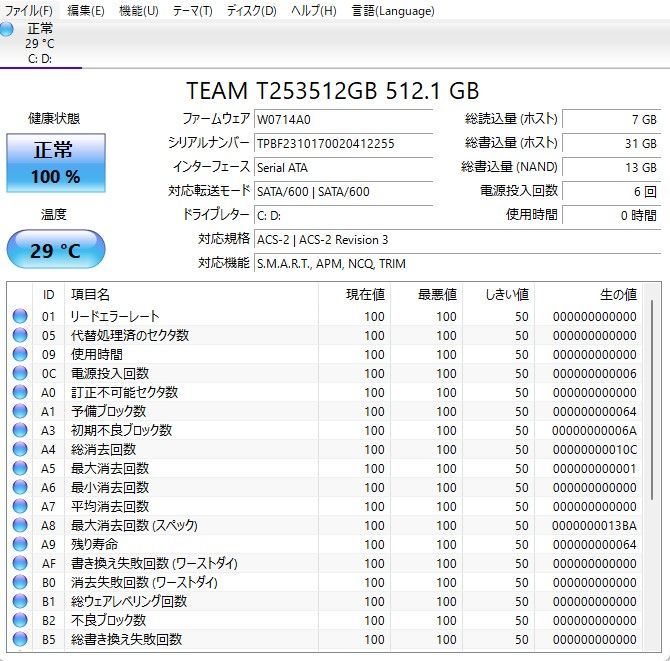
Task: Click total NAND writes value 13 GB
Action: click(x=611, y=167)
